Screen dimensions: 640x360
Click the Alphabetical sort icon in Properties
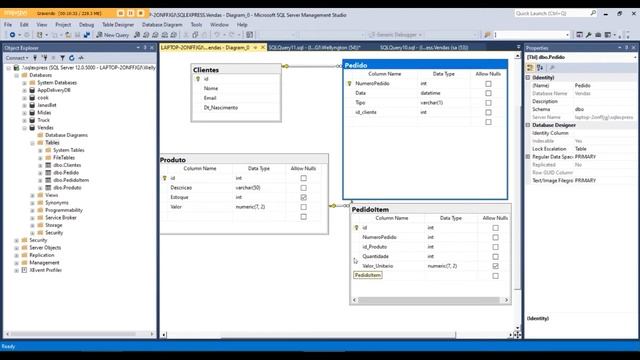click(540, 68)
